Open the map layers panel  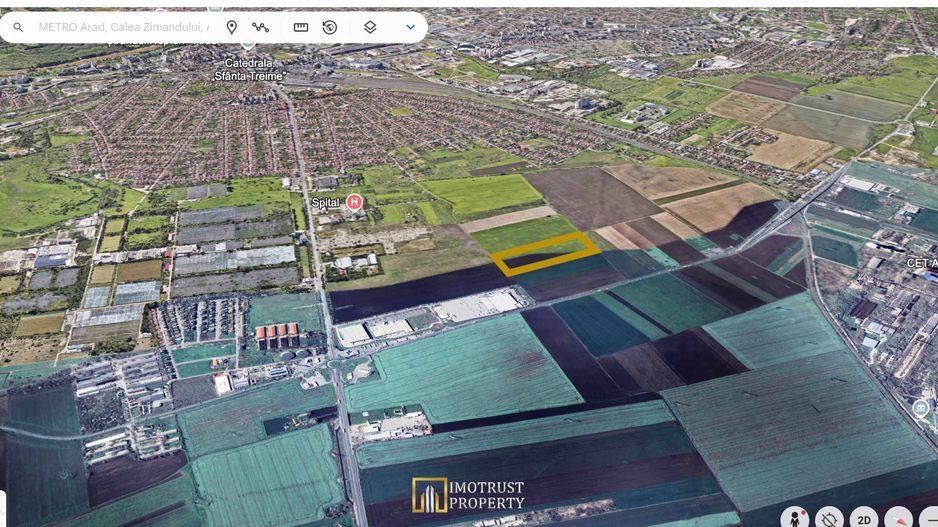(x=370, y=28)
